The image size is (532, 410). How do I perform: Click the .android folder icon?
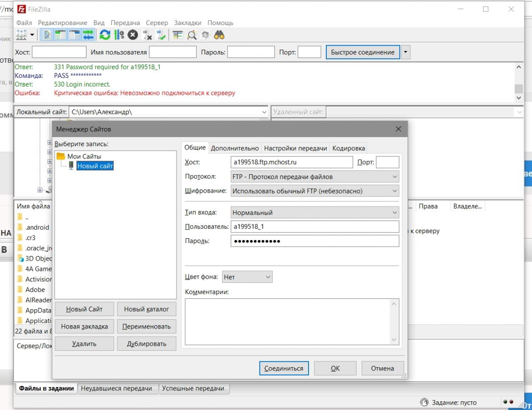(20, 227)
